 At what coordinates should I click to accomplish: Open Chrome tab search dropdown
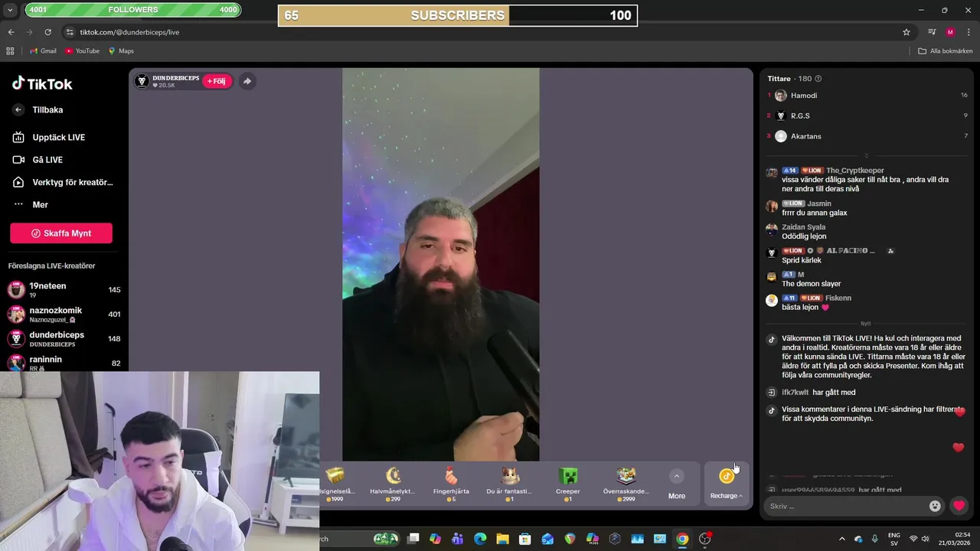pos(10,10)
